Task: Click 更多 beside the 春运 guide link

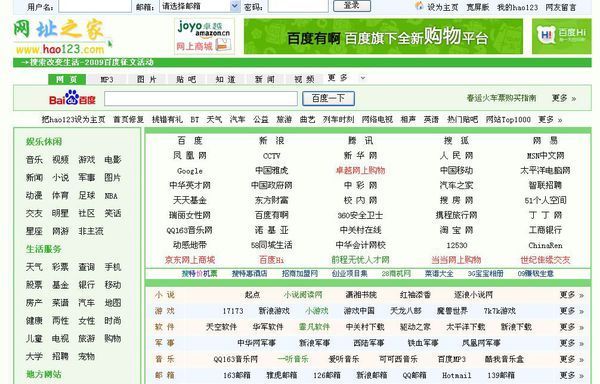Action: 564,98
